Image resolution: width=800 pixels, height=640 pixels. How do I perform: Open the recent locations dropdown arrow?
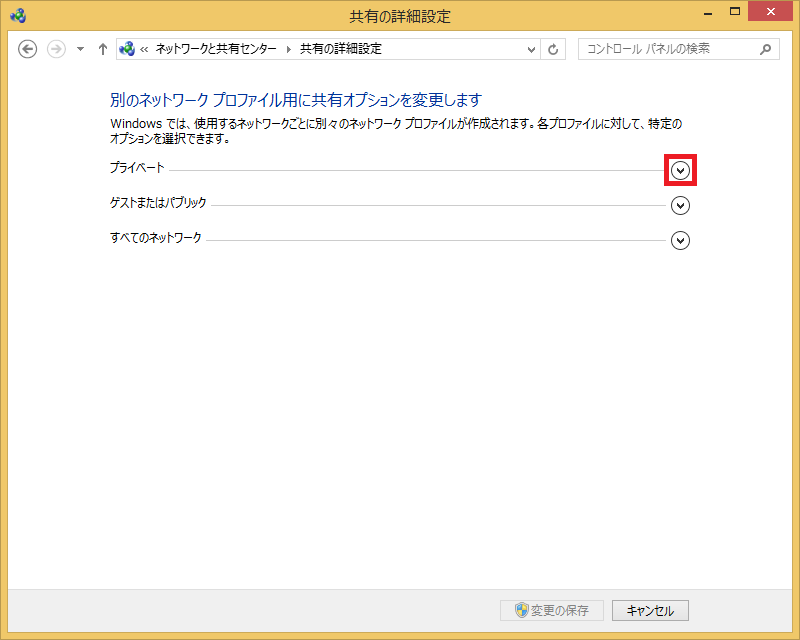click(80, 49)
